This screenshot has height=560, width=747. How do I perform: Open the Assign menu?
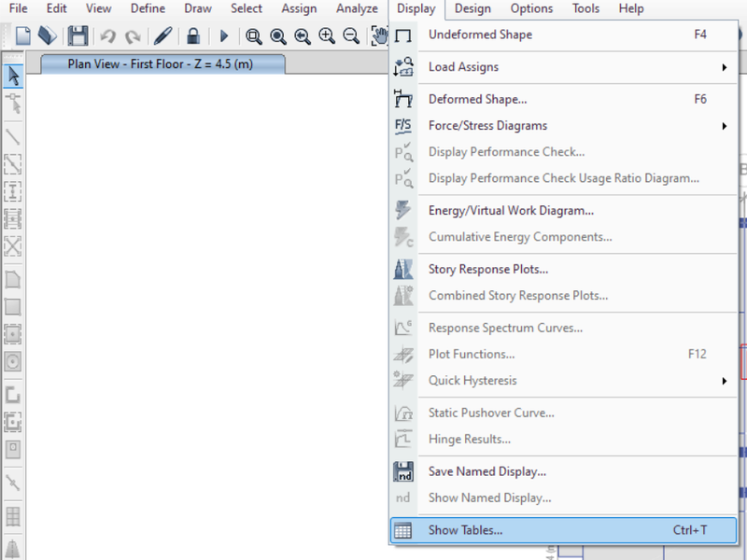pos(299,8)
